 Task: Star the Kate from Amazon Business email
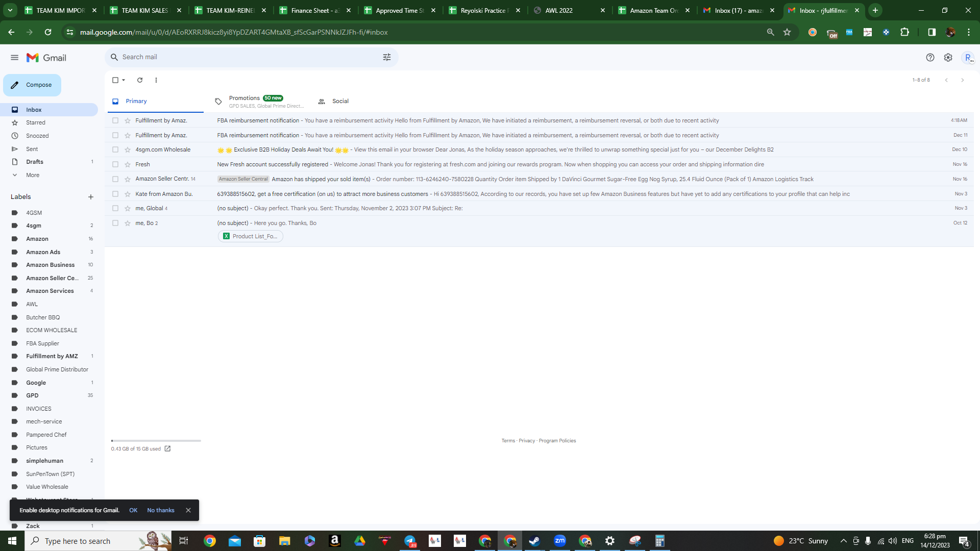[128, 194]
